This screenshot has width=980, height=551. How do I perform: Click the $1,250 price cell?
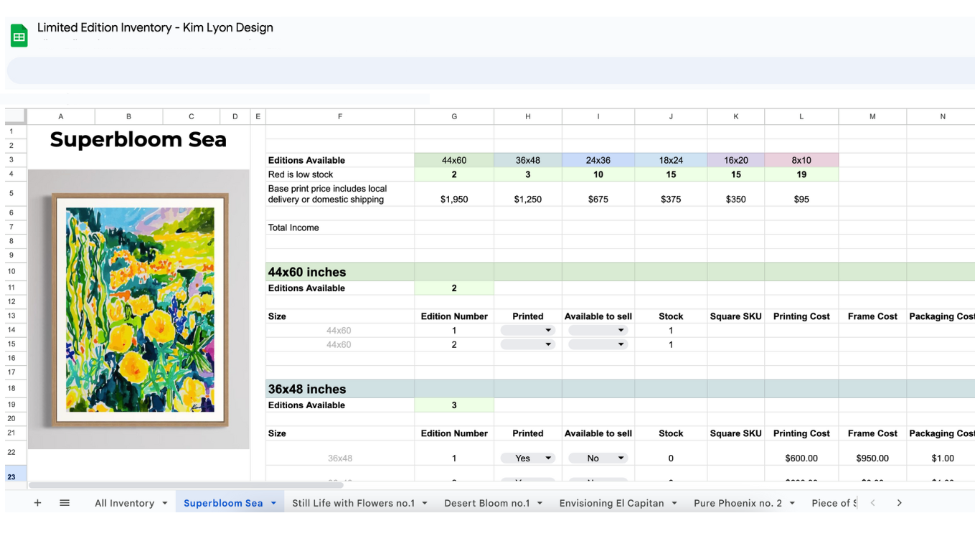528,194
